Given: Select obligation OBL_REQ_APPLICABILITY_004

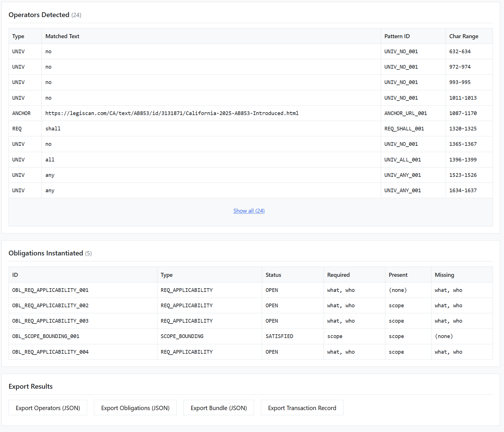Looking at the screenshot, I should point(50,352).
